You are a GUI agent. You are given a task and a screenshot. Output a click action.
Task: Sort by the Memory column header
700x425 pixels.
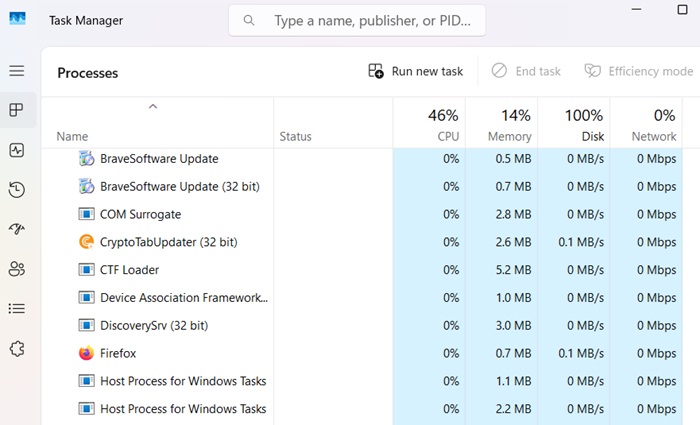(502, 123)
